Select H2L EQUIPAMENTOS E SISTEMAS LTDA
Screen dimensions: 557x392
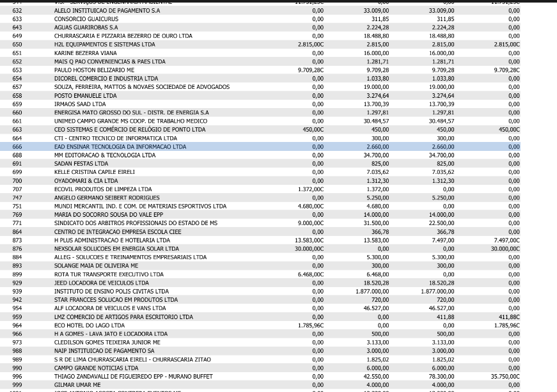point(260,44)
